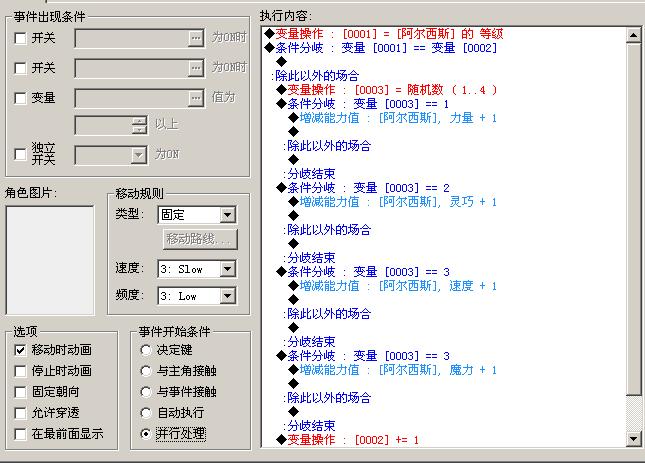The height and width of the screenshot is (463, 645).
Task: Click the browse button of 变量 field
Action: [x=196, y=98]
